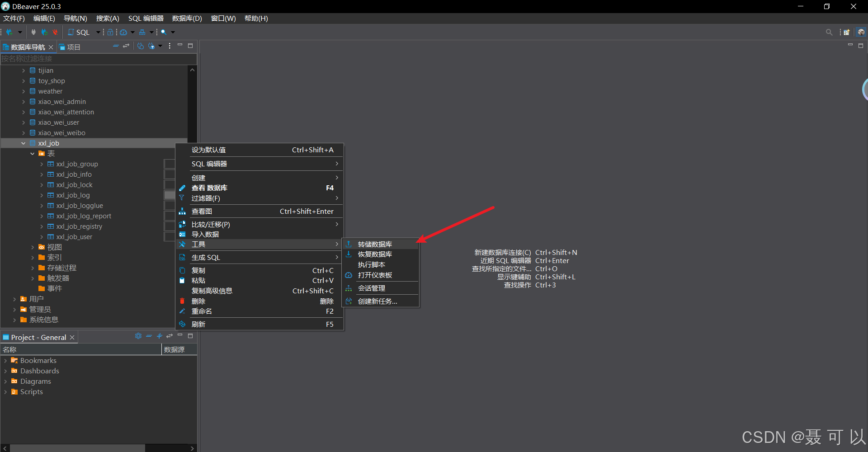Switch to the 项目 tab

pyautogui.click(x=70, y=47)
